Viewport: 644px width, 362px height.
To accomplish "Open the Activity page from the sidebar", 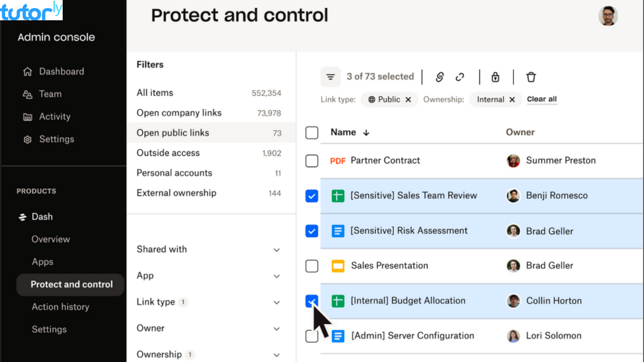I will [54, 116].
